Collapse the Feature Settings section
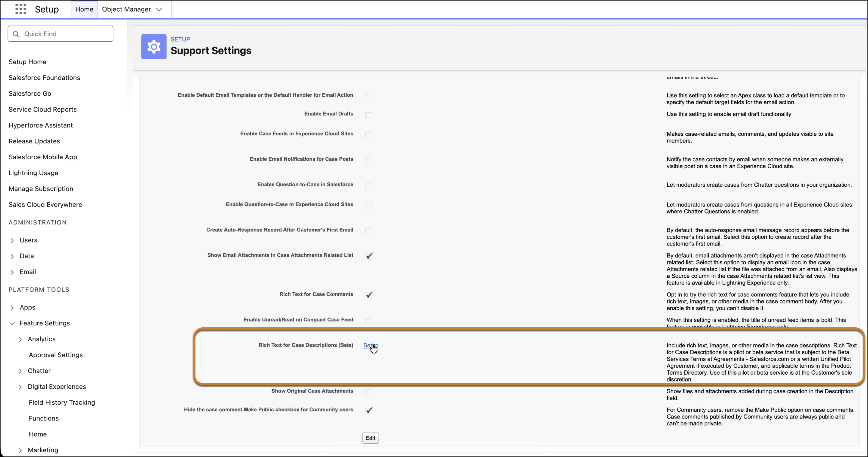Viewport: 868px width, 457px height. (12, 323)
